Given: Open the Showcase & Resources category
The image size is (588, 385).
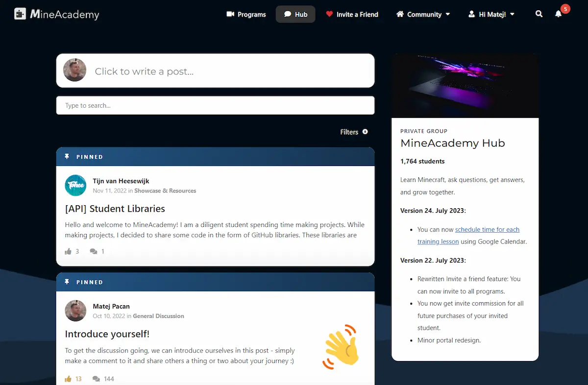Looking at the screenshot, I should click(x=165, y=191).
